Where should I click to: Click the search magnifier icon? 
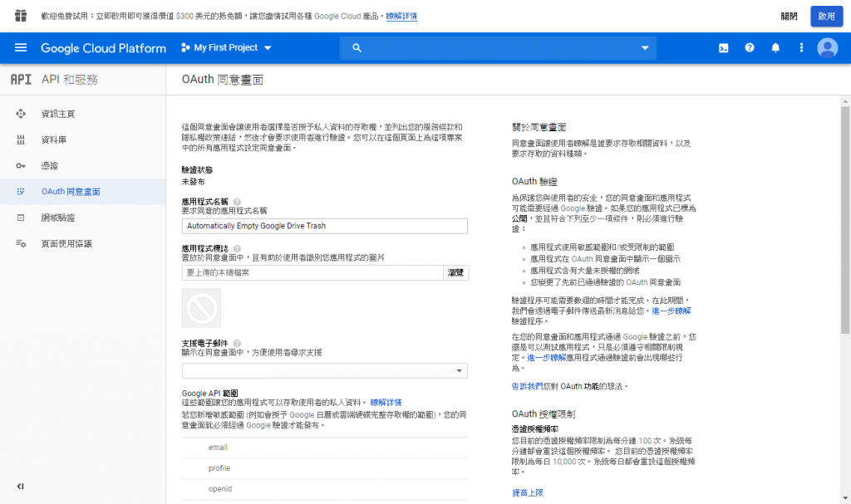point(357,47)
